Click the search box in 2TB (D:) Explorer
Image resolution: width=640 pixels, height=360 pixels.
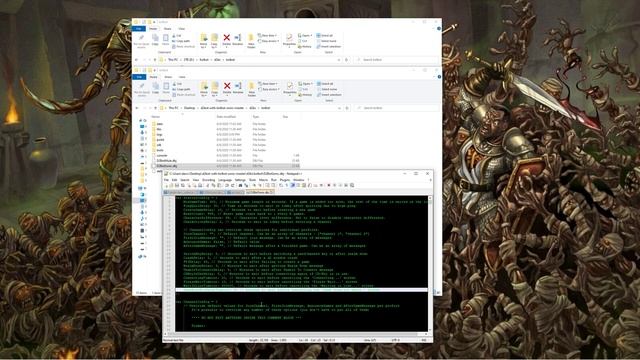(x=396, y=60)
